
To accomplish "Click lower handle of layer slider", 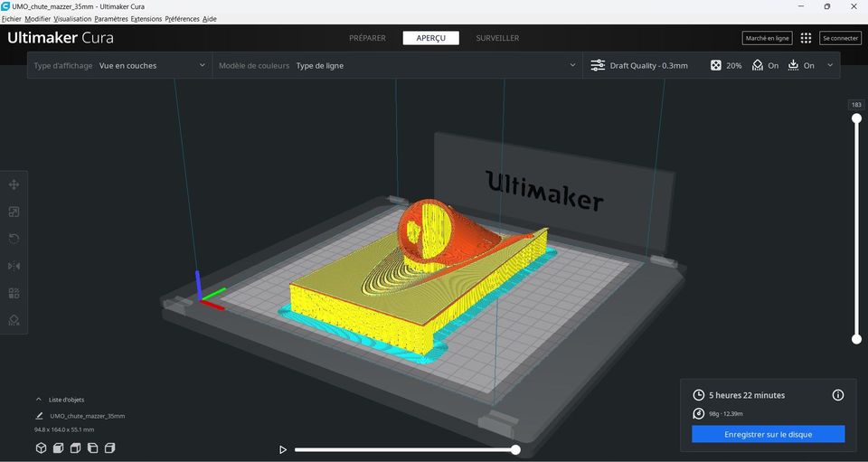I will click(856, 339).
